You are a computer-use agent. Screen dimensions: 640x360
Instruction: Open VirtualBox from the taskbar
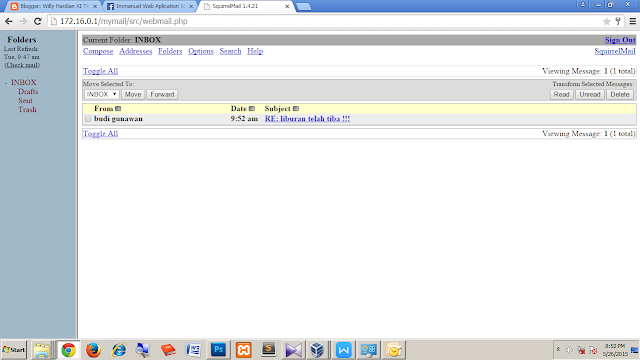click(317, 350)
